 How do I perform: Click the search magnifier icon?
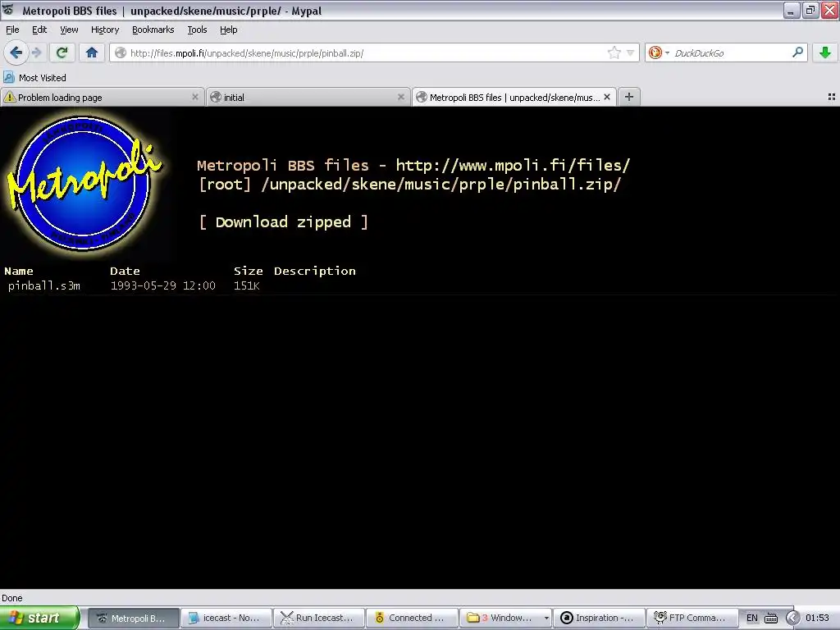pos(797,52)
